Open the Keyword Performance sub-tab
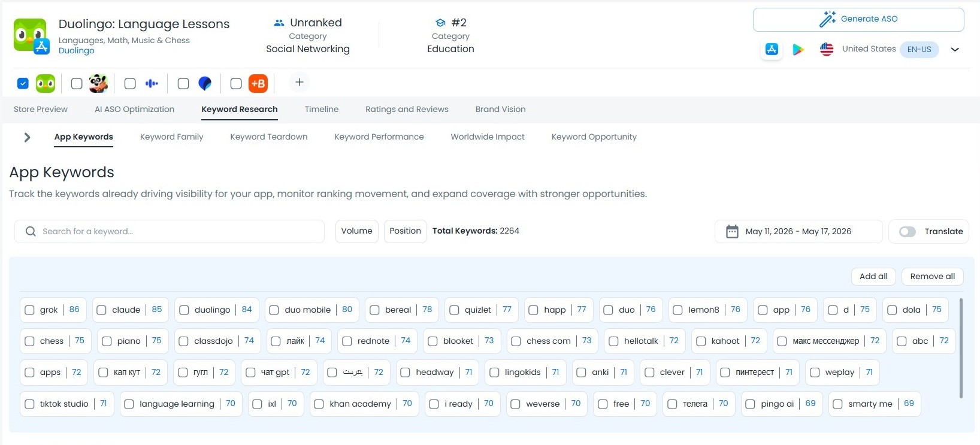This screenshot has height=445, width=980. (x=379, y=137)
